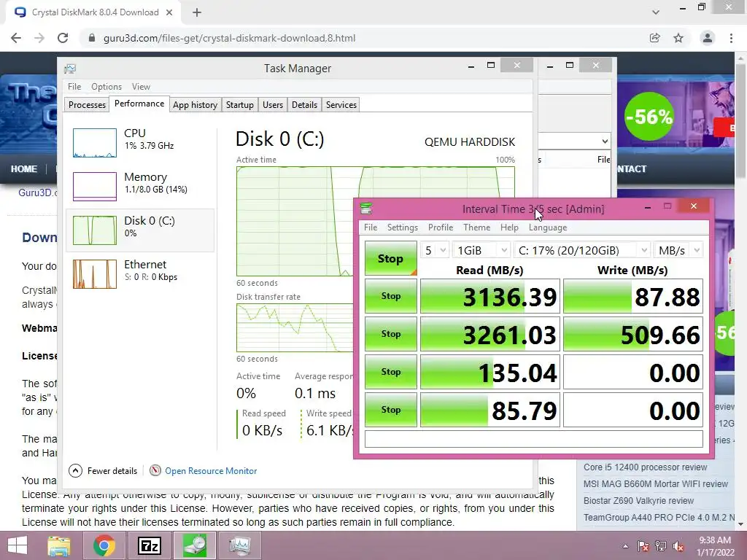
Task: Open CrystalDiskMark Language menu
Action: click(548, 227)
